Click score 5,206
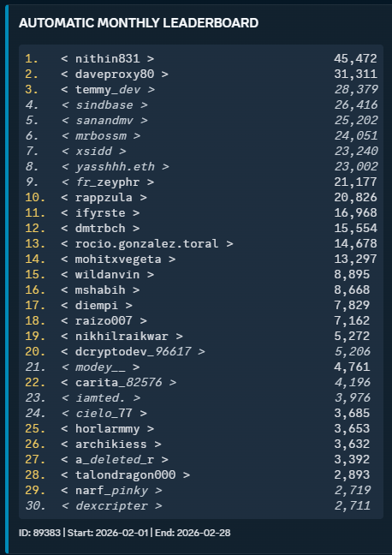392x555 pixels. 353,352
